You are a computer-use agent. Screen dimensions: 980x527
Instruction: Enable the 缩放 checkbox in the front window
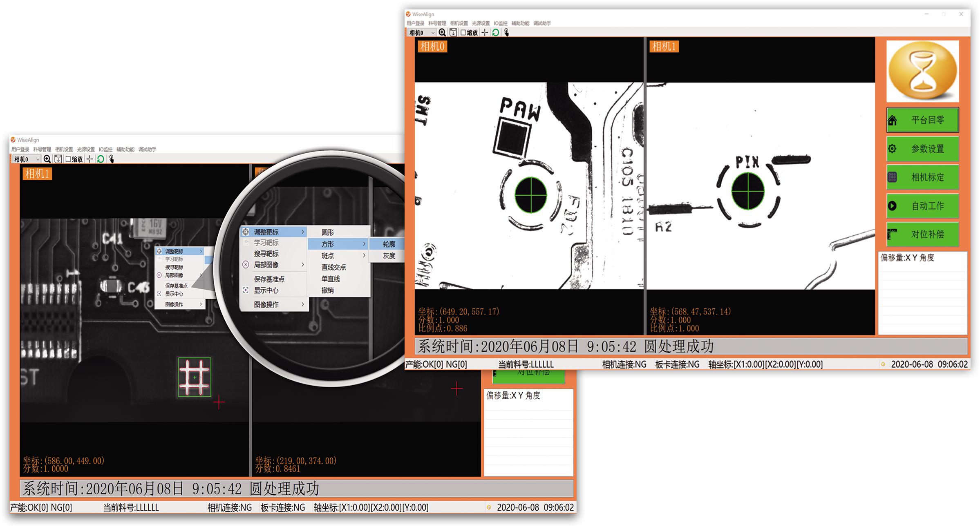coord(463,33)
